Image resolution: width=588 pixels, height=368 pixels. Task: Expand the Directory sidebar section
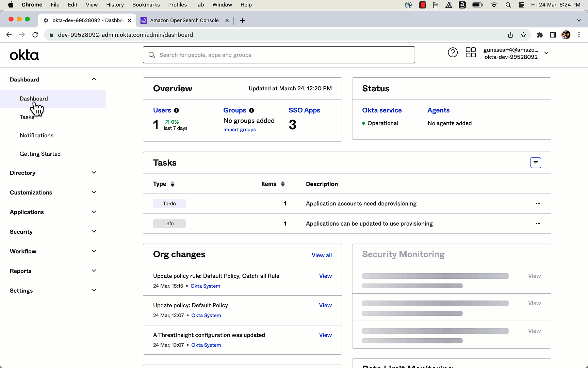click(x=94, y=173)
